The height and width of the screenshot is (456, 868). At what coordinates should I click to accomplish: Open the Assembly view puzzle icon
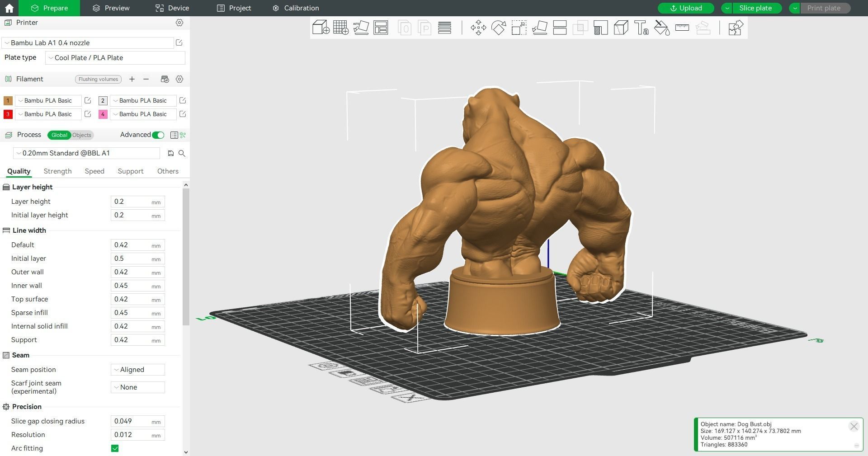pos(736,28)
